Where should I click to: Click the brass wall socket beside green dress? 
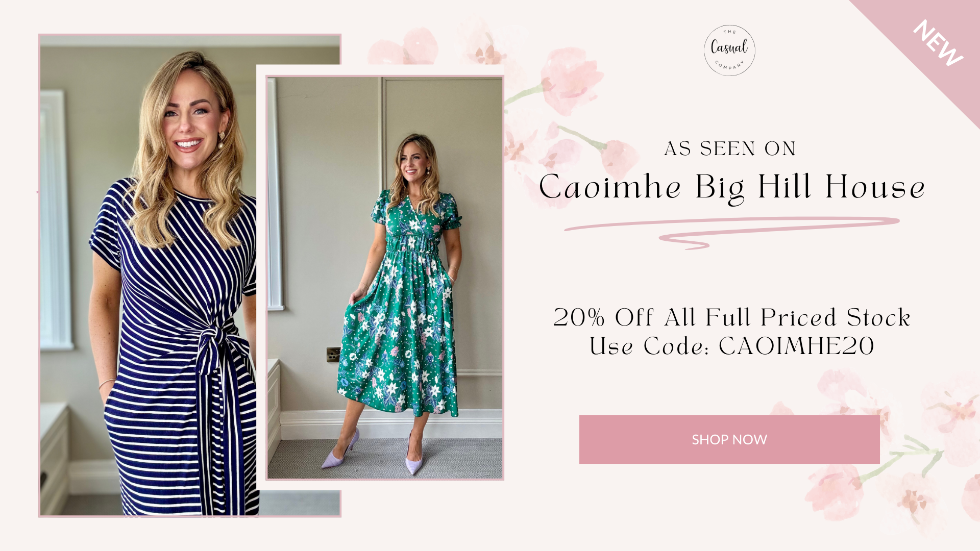click(x=333, y=354)
